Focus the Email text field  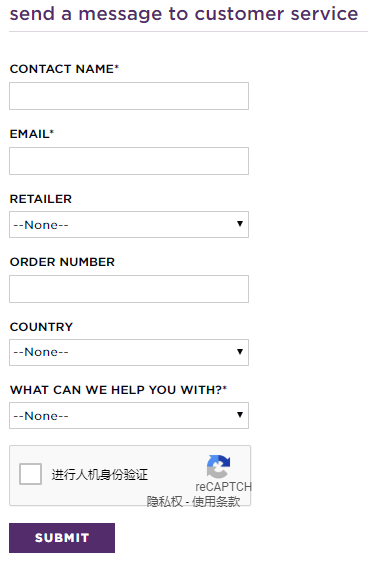click(129, 161)
